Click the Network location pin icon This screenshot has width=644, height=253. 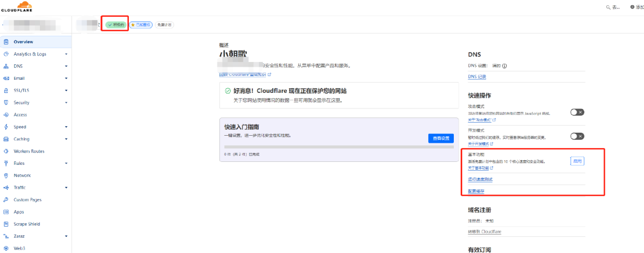click(x=6, y=176)
